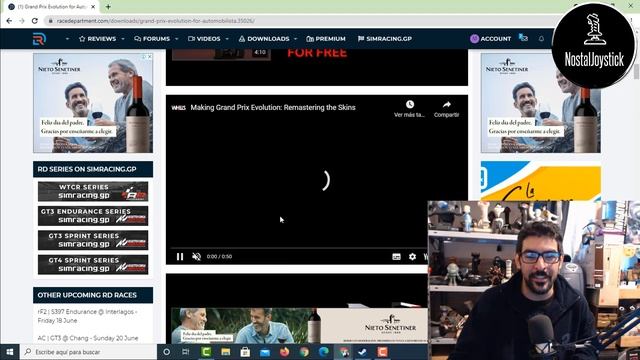Expand the Downloads dropdown arrow
Screen dimensions: 640x360
[296, 39]
